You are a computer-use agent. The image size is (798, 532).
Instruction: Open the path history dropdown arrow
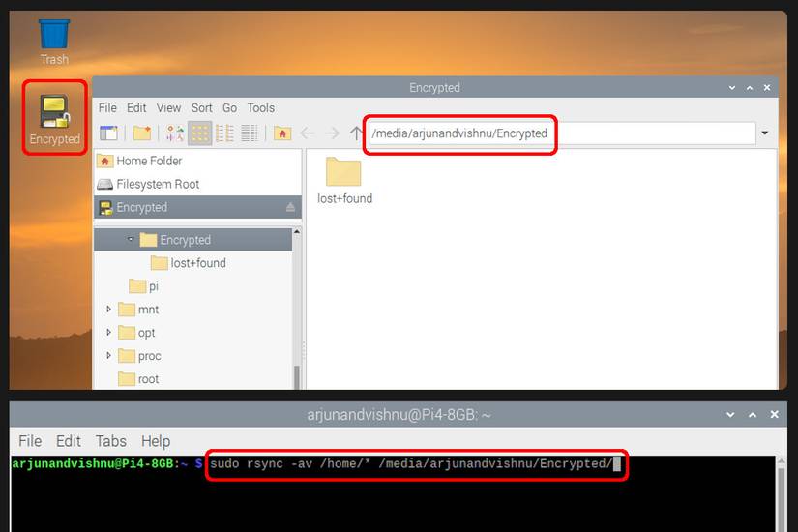pyautogui.click(x=764, y=133)
